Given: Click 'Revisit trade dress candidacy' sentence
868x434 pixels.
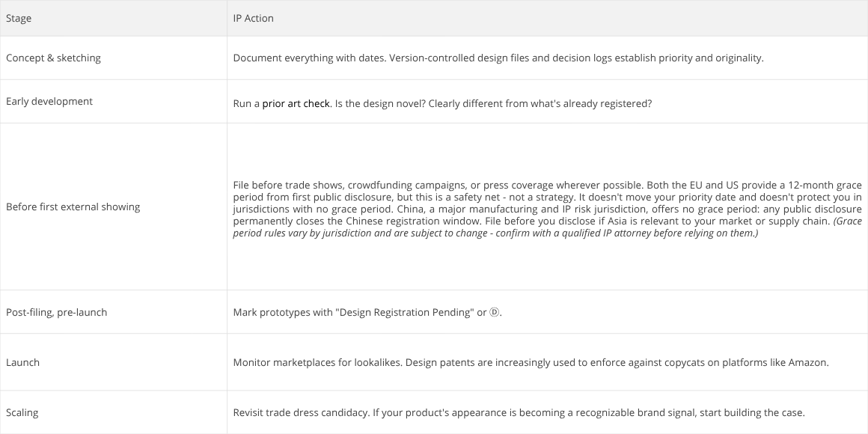Looking at the screenshot, I should point(301,412).
